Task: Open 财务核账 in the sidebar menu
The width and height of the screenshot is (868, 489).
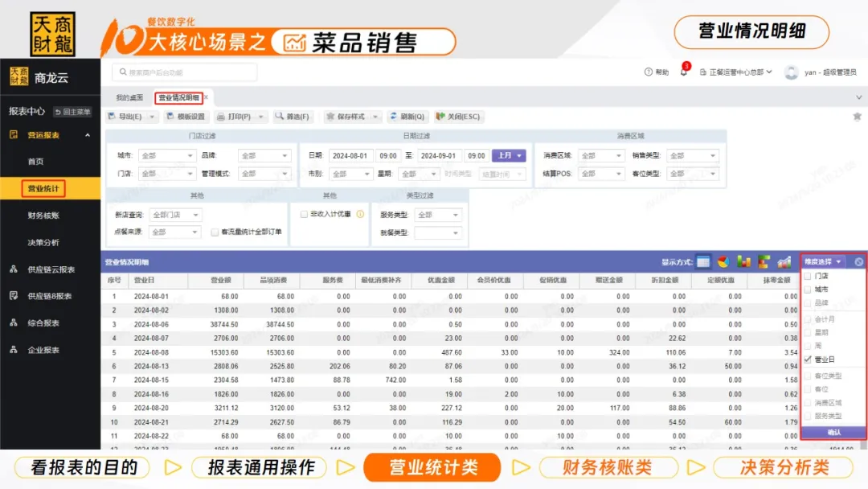Action: point(43,216)
